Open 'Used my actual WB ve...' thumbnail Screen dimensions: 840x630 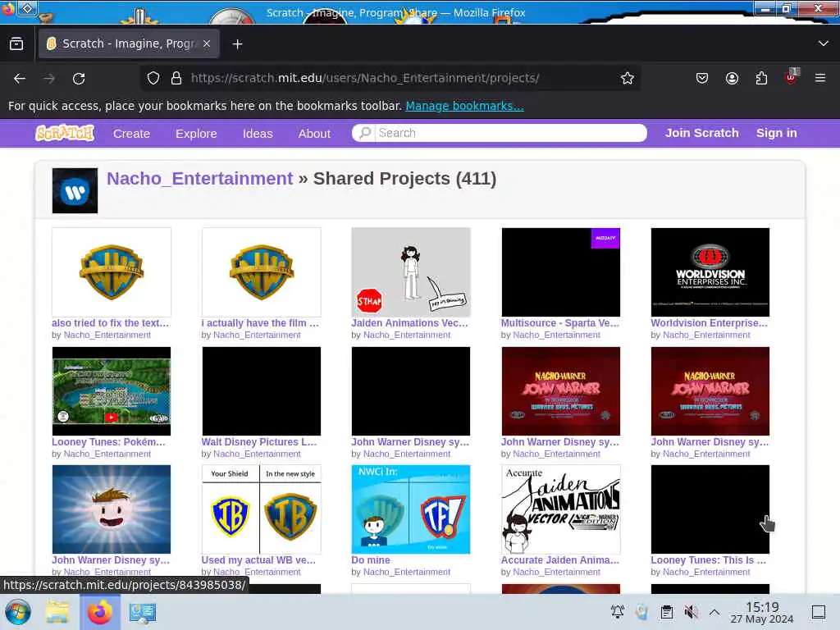tap(262, 509)
